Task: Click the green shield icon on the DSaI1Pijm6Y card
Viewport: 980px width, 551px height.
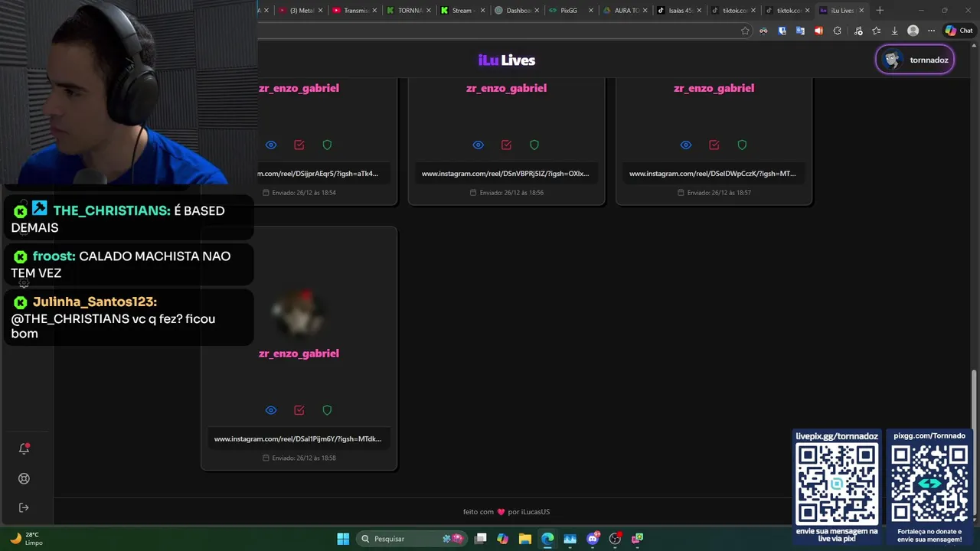Action: click(327, 410)
